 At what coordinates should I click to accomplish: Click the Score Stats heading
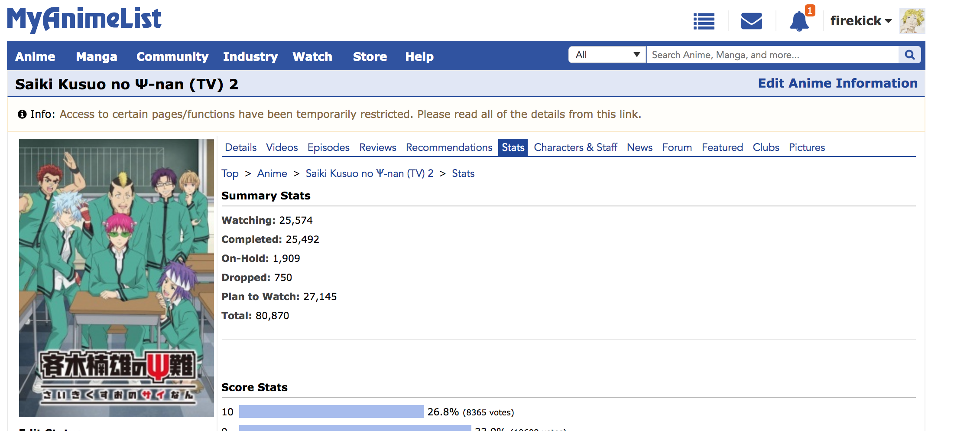[x=254, y=387]
